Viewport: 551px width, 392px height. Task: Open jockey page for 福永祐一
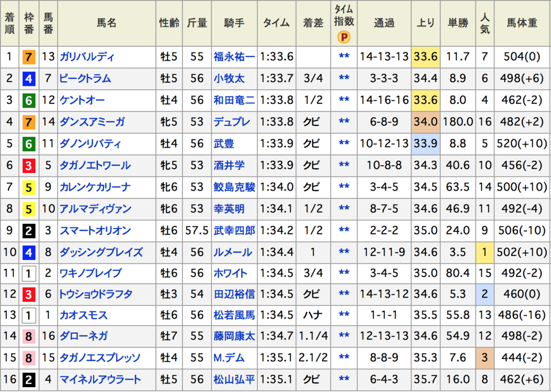point(234,56)
